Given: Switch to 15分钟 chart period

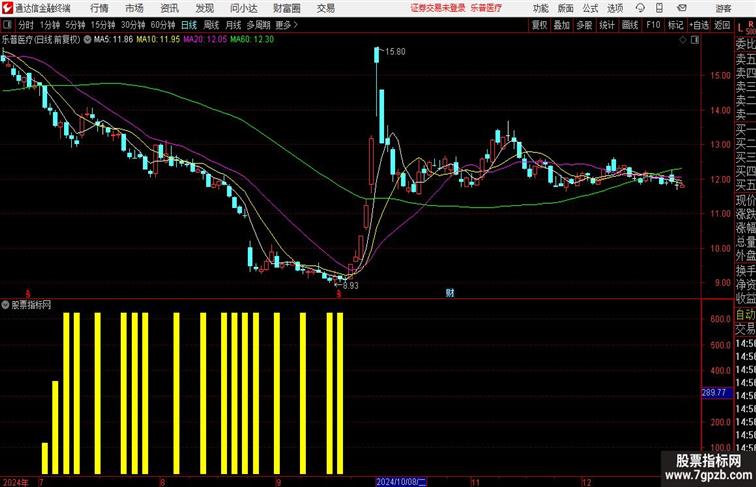Looking at the screenshot, I should click(x=103, y=25).
